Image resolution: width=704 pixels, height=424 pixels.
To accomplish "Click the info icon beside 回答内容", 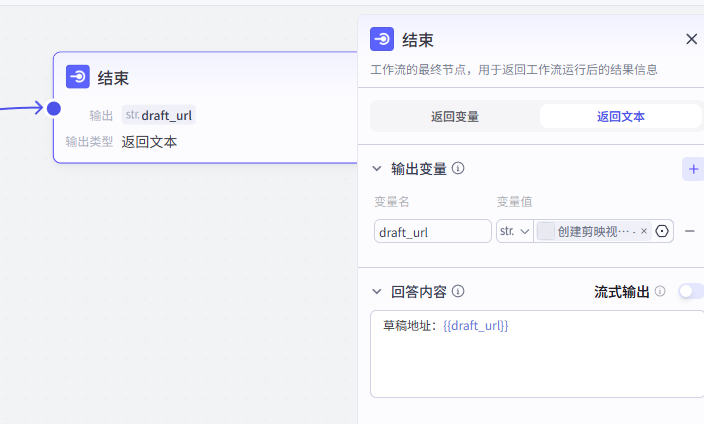I will click(x=458, y=291).
